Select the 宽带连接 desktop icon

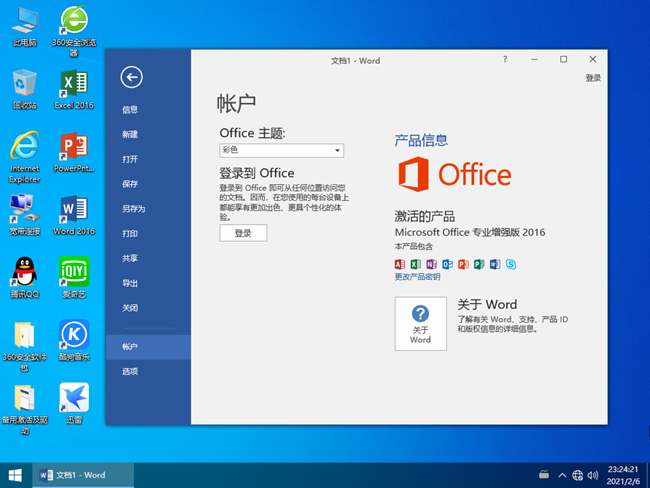[x=24, y=215]
